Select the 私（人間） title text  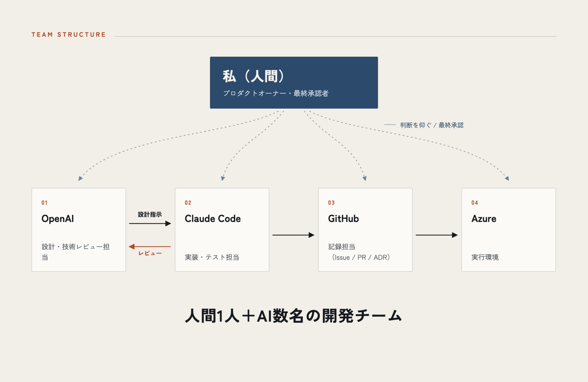tap(254, 76)
